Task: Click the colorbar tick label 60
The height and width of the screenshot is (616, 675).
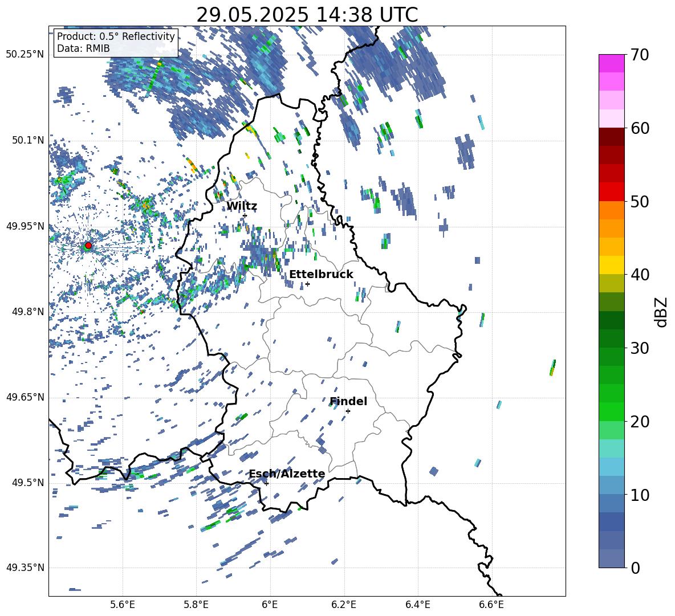Action: click(640, 128)
